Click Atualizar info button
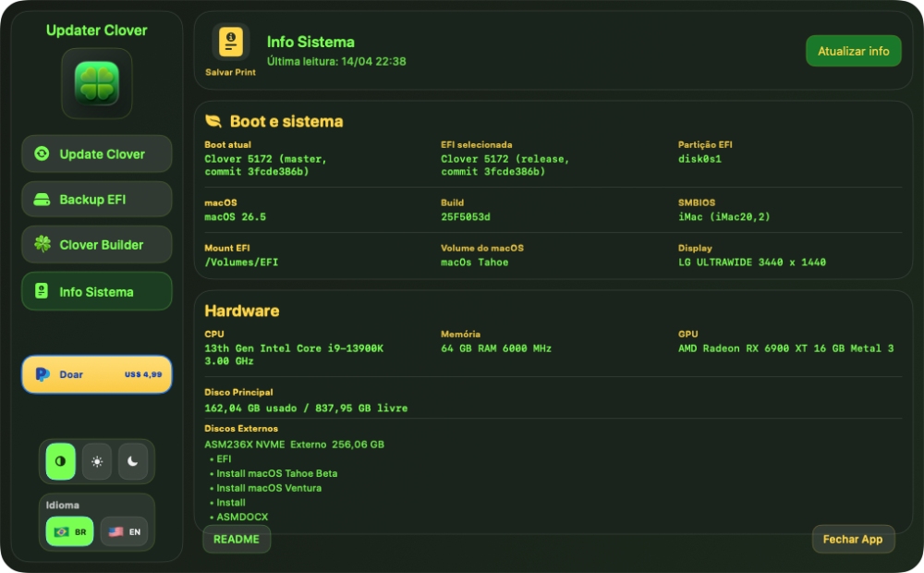The height and width of the screenshot is (573, 924). coord(853,51)
